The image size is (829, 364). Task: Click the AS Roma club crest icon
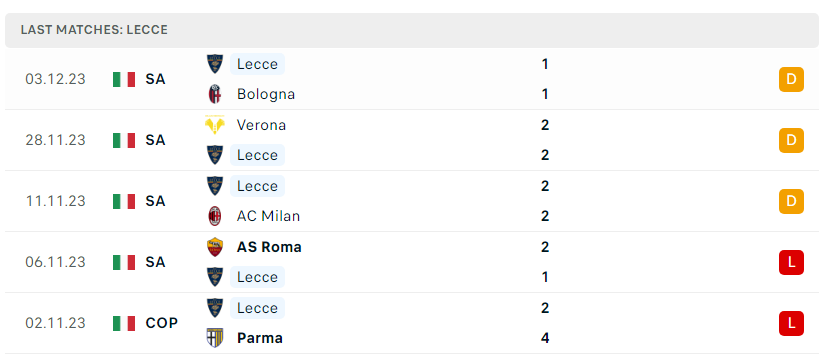(215, 247)
